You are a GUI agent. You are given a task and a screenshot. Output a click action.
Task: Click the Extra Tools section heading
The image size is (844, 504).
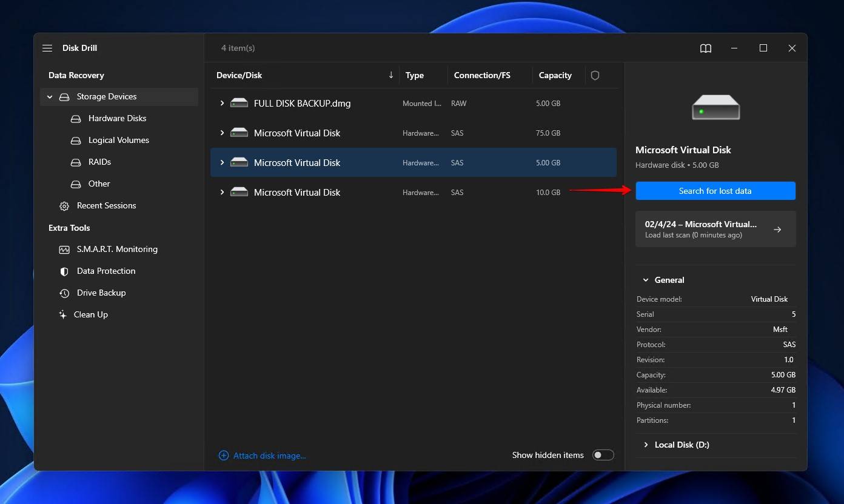69,228
